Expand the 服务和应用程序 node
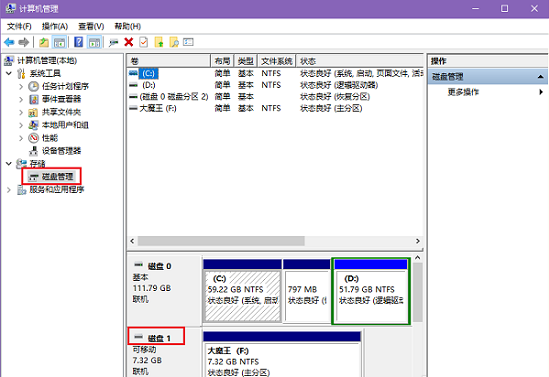The width and height of the screenshot is (549, 377). pyautogui.click(x=9, y=190)
